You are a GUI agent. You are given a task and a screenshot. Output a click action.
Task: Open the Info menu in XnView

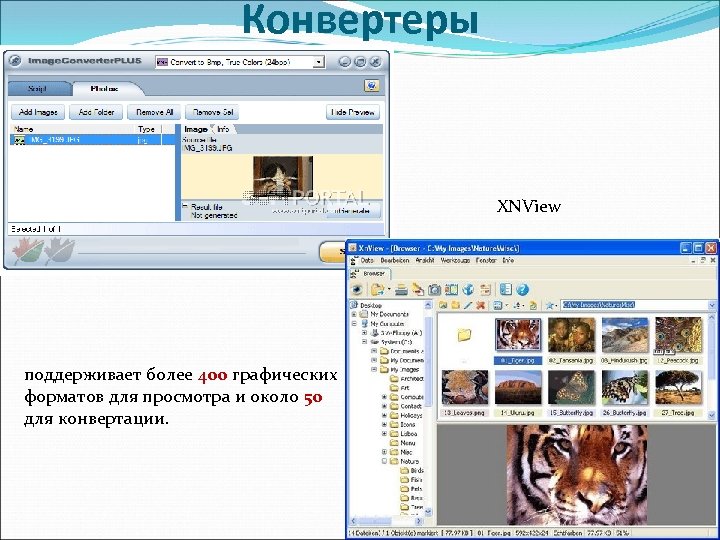coord(508,260)
